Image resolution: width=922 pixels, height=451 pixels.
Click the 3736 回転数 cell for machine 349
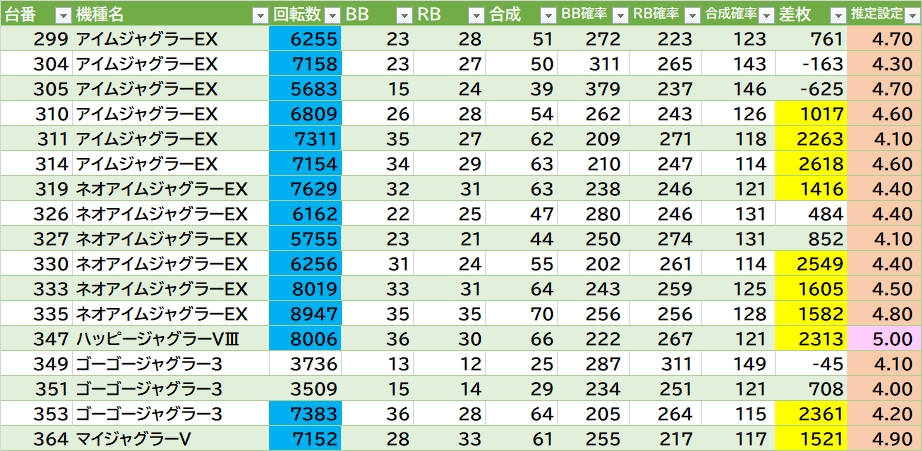point(305,364)
